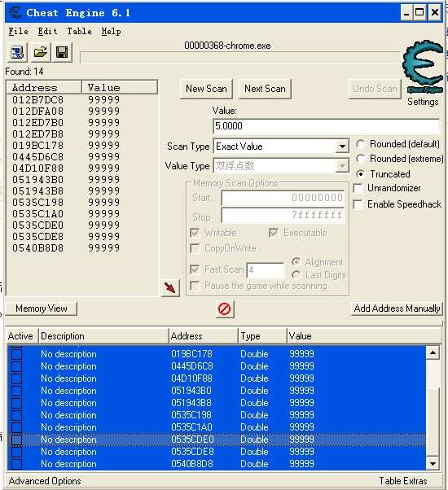Click the open folder load icon
The height and width of the screenshot is (490, 448).
pyautogui.click(x=40, y=52)
